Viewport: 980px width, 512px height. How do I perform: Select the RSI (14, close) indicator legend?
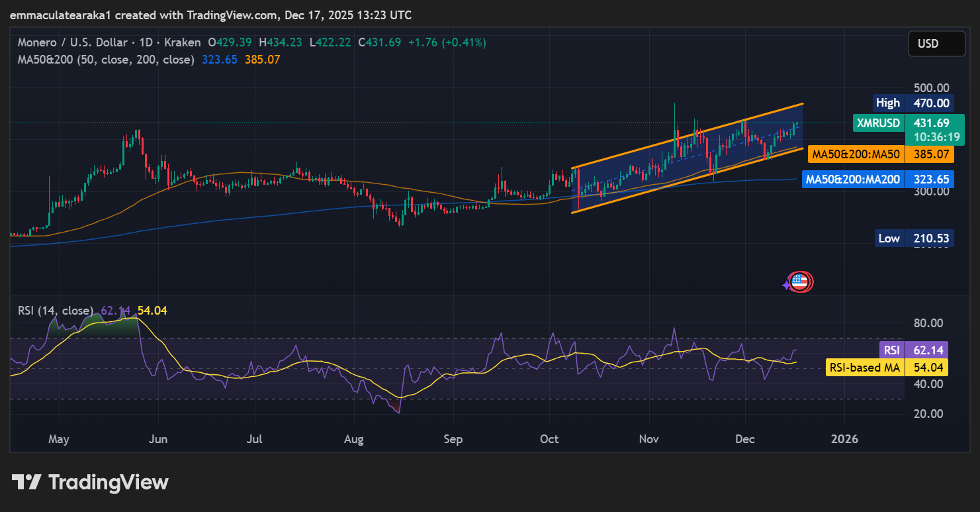point(56,311)
